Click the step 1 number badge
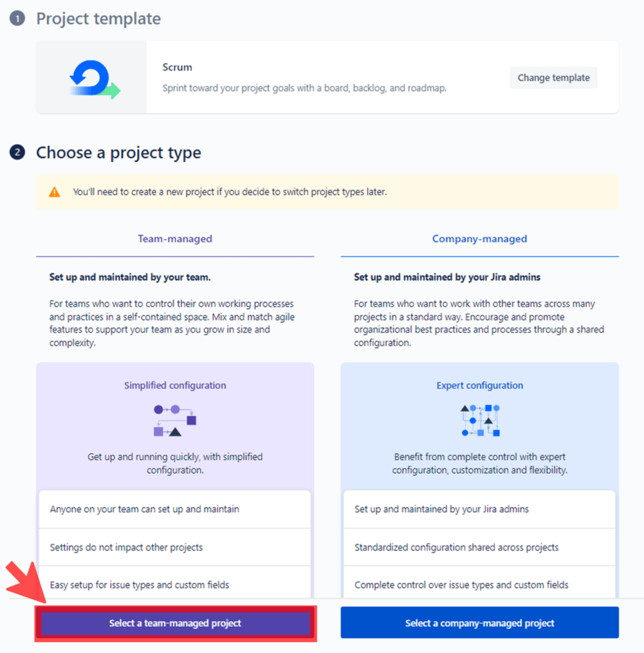644x653 pixels. point(18,18)
